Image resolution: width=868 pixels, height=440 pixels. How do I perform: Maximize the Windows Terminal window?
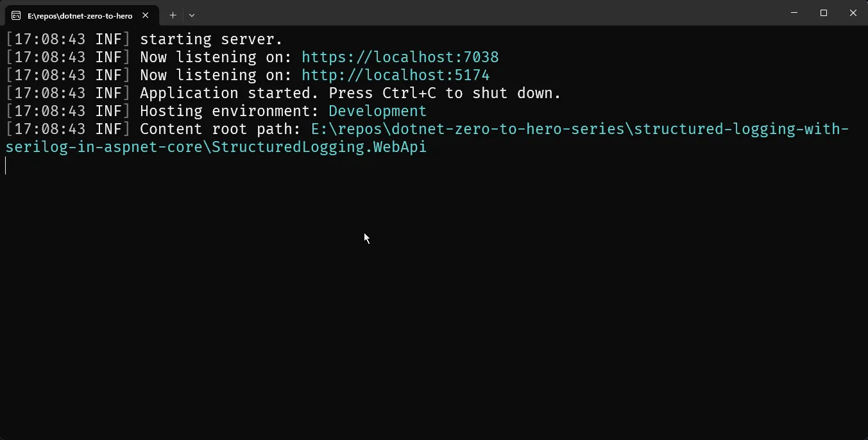click(x=823, y=13)
